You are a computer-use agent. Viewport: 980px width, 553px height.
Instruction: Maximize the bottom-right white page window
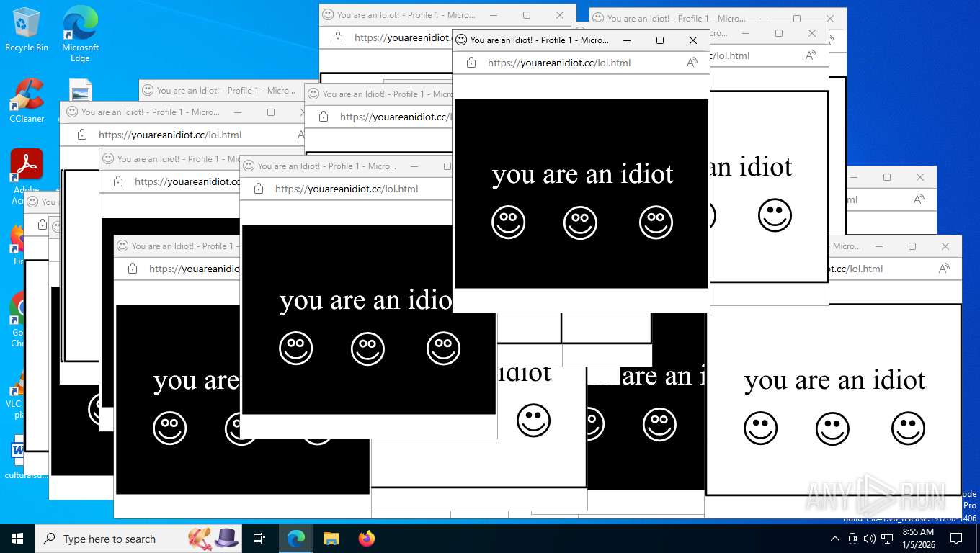point(912,246)
